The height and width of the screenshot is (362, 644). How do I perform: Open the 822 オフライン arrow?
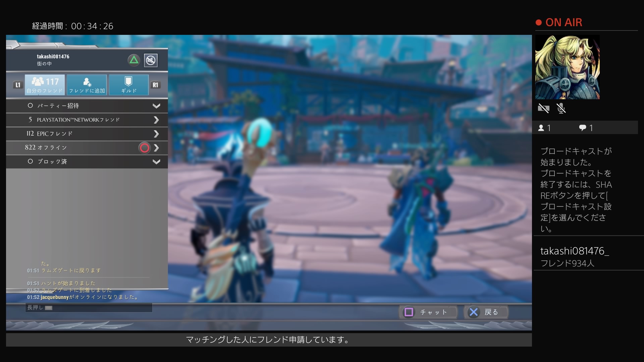click(x=156, y=148)
